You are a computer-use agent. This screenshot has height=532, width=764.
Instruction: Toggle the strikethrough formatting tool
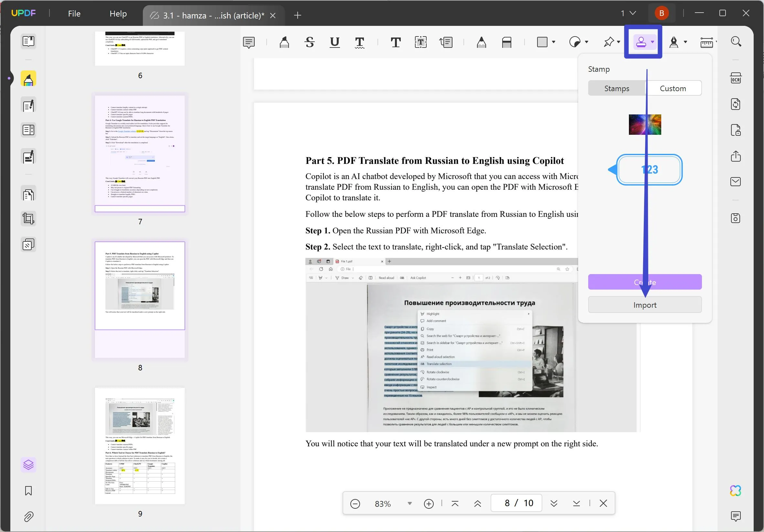pyautogui.click(x=310, y=42)
